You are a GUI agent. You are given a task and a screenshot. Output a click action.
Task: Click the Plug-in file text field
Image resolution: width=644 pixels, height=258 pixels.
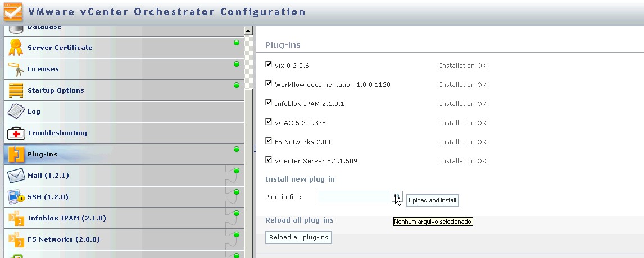(x=353, y=197)
